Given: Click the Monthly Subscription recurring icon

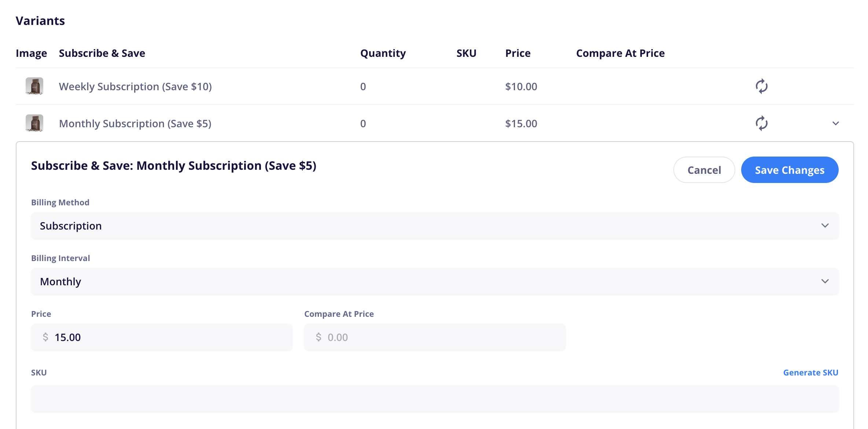Looking at the screenshot, I should click(761, 124).
